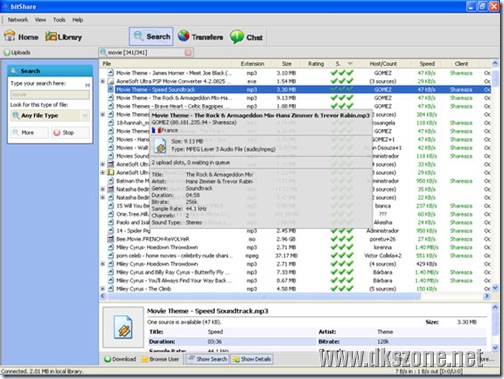Open the Network menu

tap(18, 20)
